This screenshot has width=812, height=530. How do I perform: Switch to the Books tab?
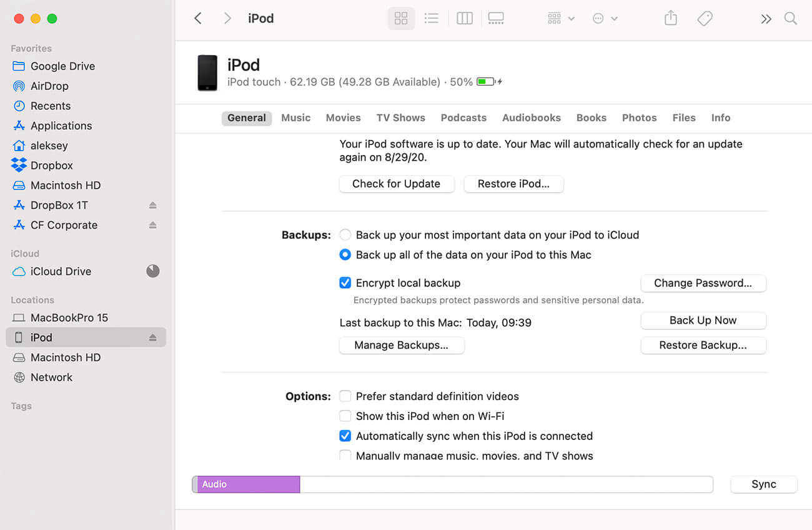click(592, 118)
